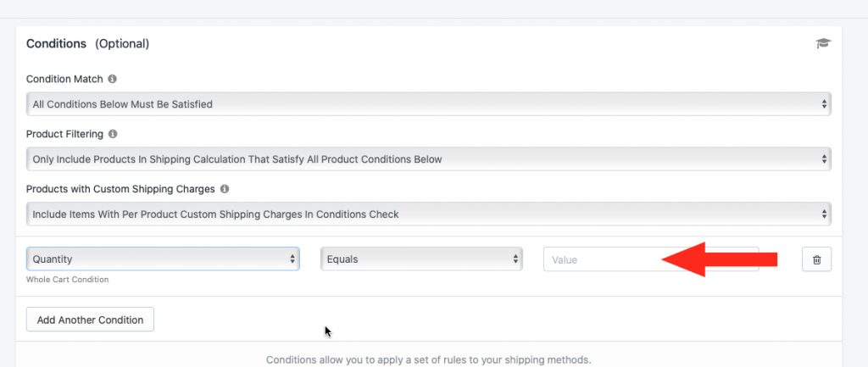Open the Condition Match dropdown
Image resolution: width=868 pixels, height=367 pixels.
pyautogui.click(x=428, y=104)
